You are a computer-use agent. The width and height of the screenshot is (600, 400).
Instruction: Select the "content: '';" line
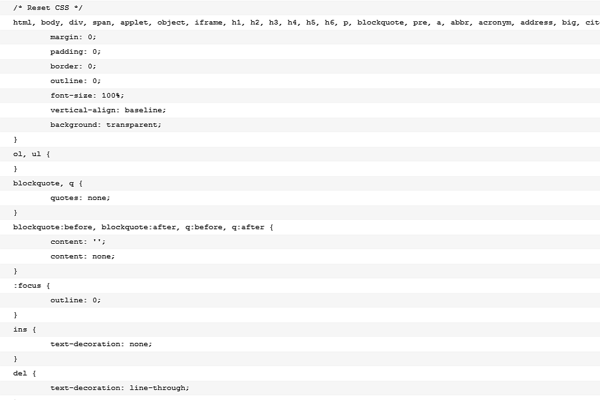point(77,241)
